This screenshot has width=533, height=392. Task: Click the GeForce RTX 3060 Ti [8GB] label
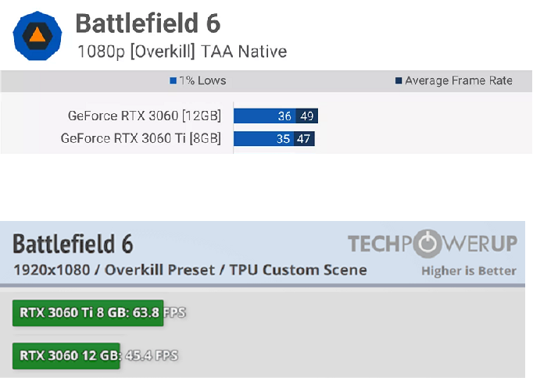pos(141,138)
